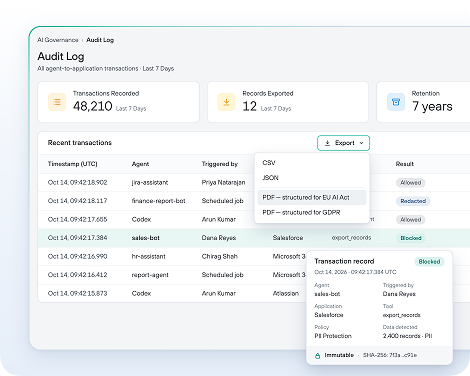Click Priya Natarajan in Triggered by column

point(223,183)
